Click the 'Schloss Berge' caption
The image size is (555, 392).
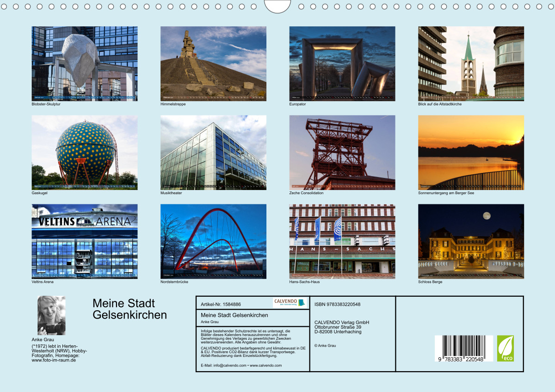coord(430,282)
